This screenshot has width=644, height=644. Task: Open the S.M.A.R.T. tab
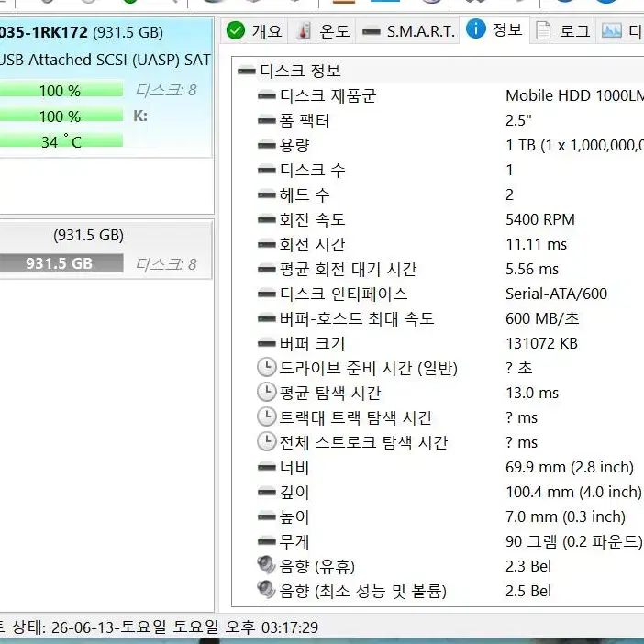(408, 30)
